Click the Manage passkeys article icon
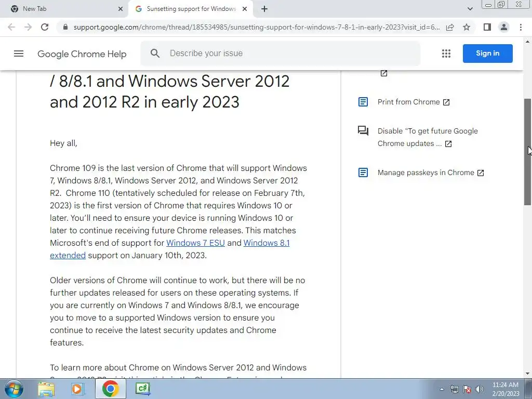 click(x=363, y=172)
